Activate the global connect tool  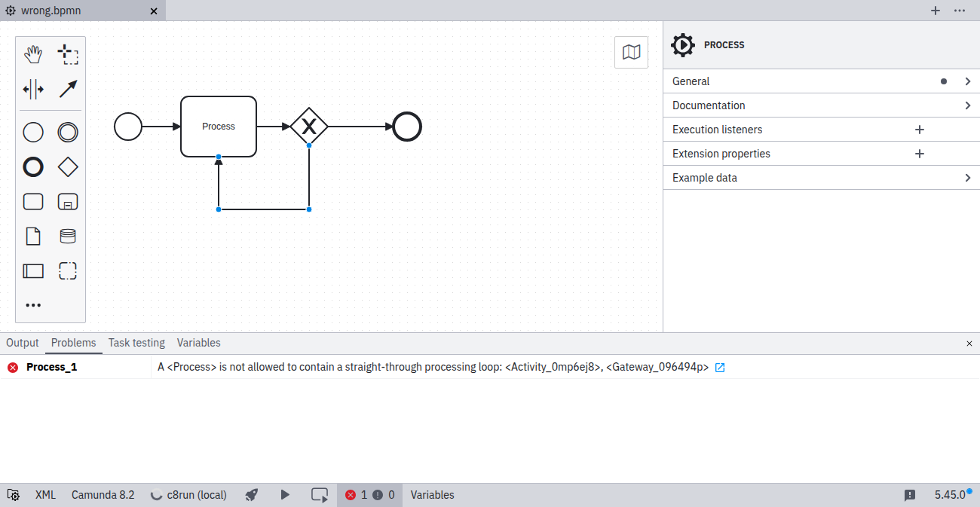point(68,89)
